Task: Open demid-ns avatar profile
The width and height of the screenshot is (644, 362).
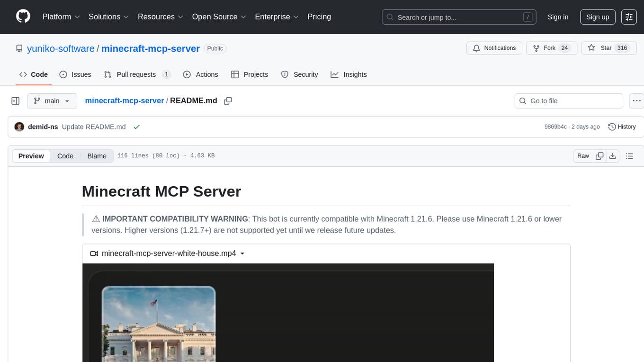Action: click(19, 127)
